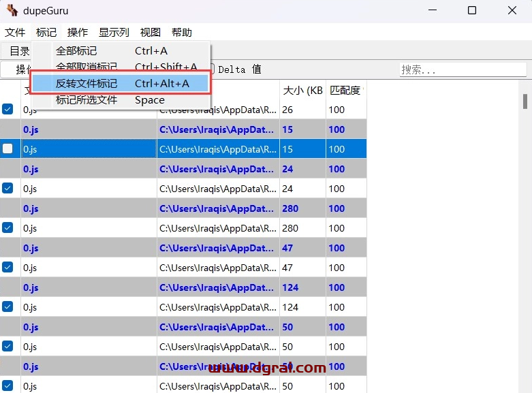Uncheck the non-bold 0.js row sized 24
The width and height of the screenshot is (532, 393).
(7, 188)
